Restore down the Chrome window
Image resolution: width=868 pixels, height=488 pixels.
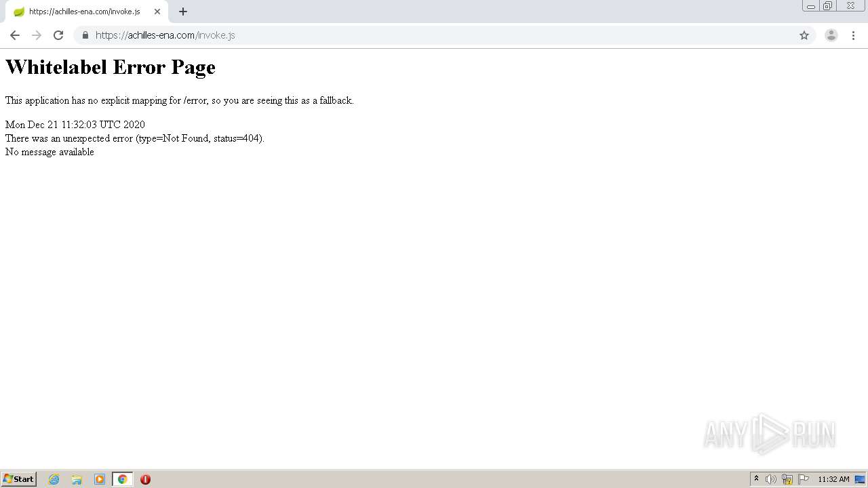(828, 6)
